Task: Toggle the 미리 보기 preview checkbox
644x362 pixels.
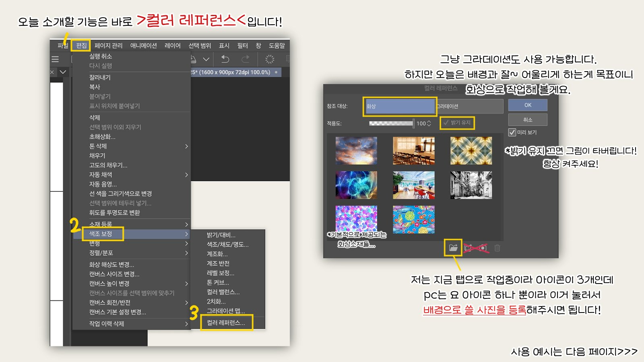Action: (x=512, y=132)
